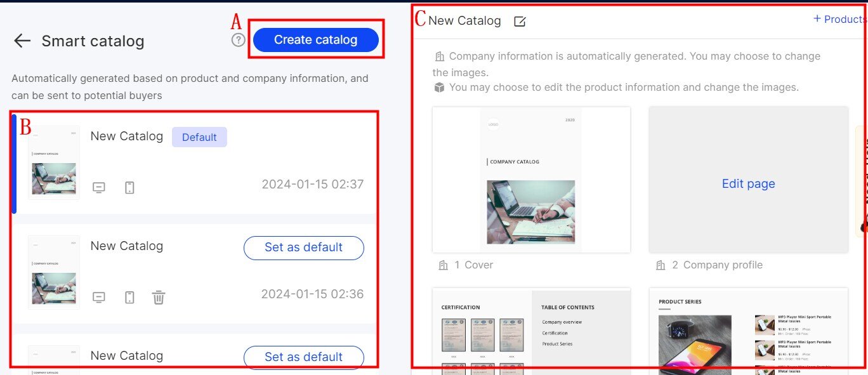Click the Default badge on first catalog
The height and width of the screenshot is (375, 868).
coord(199,137)
